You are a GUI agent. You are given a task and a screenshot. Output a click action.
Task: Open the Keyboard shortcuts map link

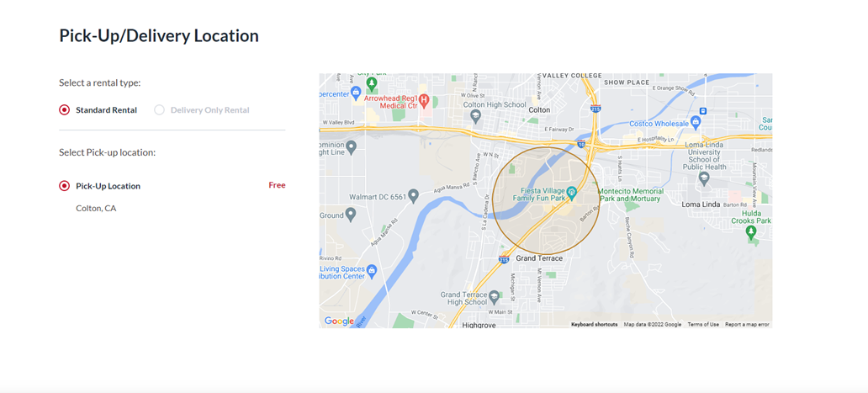[594, 324]
